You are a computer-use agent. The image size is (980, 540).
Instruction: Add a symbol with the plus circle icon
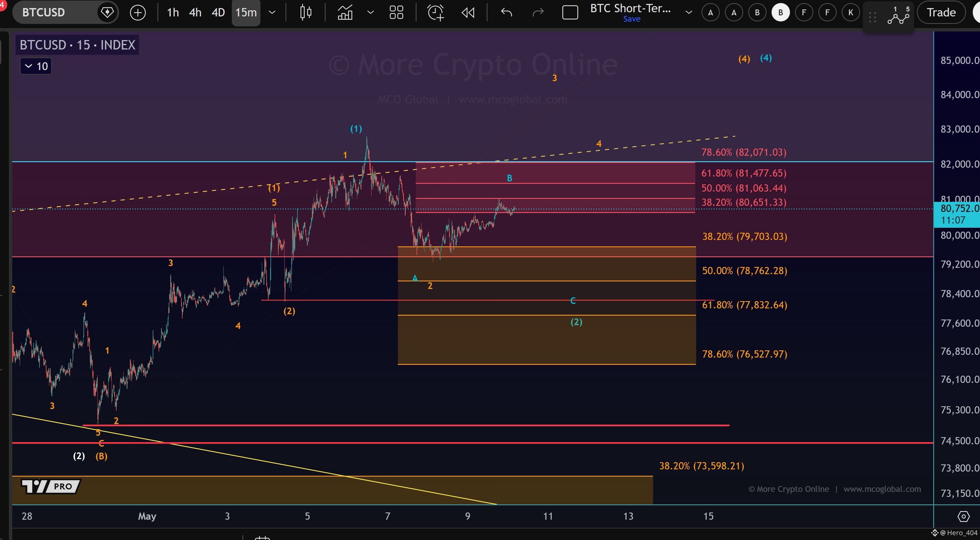pyautogui.click(x=138, y=13)
